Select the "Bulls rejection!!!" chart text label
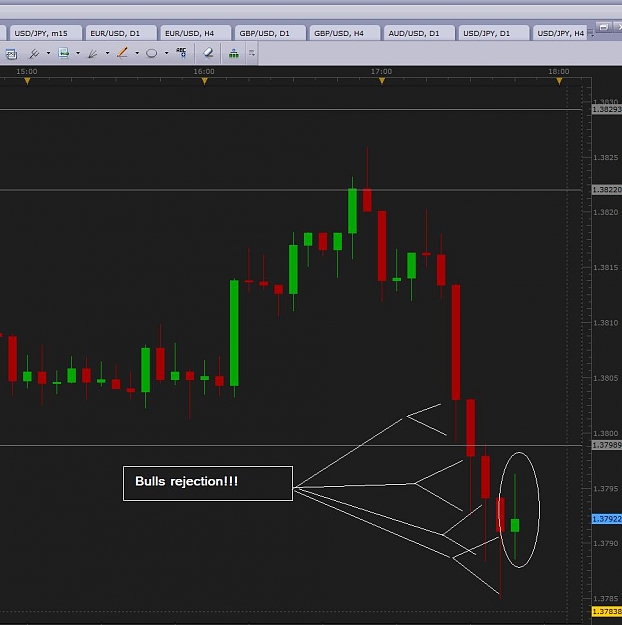 pyautogui.click(x=208, y=483)
